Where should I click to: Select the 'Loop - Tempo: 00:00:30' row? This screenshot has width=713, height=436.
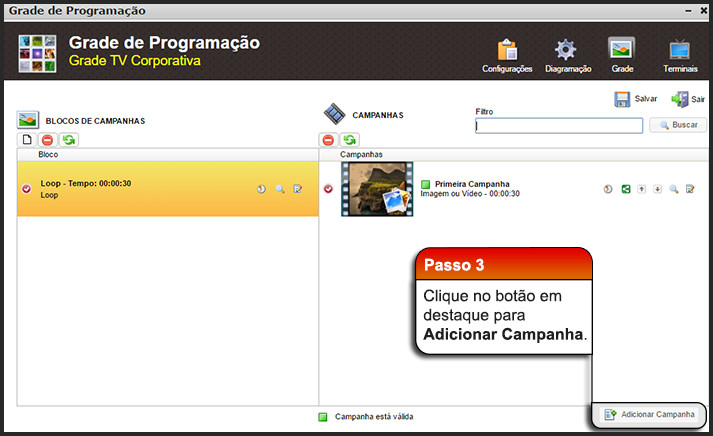(x=168, y=189)
